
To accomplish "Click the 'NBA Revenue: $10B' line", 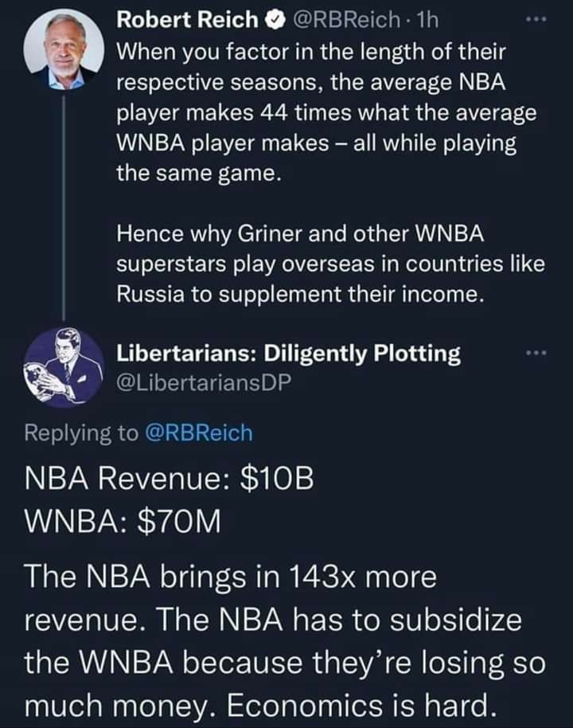I will coord(170,480).
